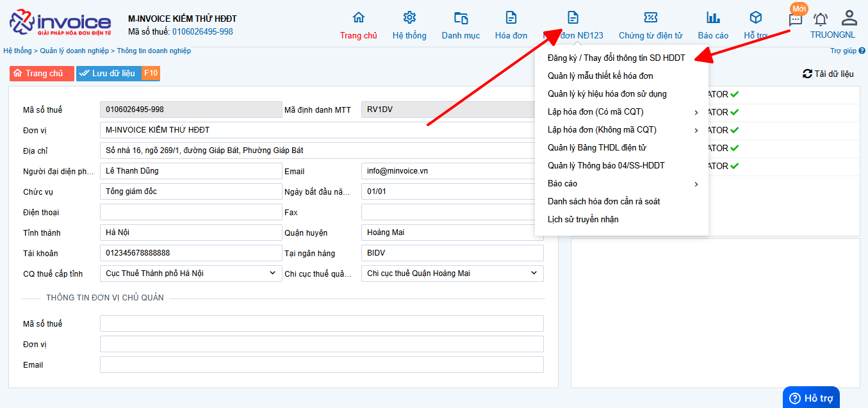The width and height of the screenshot is (868, 408).
Task: Click the Lưu dữ liệu save button
Action: pos(118,74)
